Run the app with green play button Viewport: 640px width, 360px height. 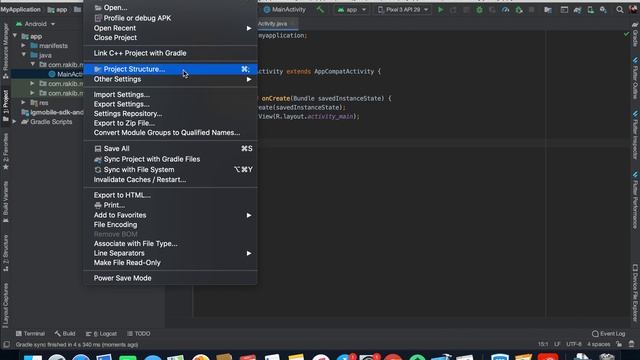pyautogui.click(x=440, y=9)
